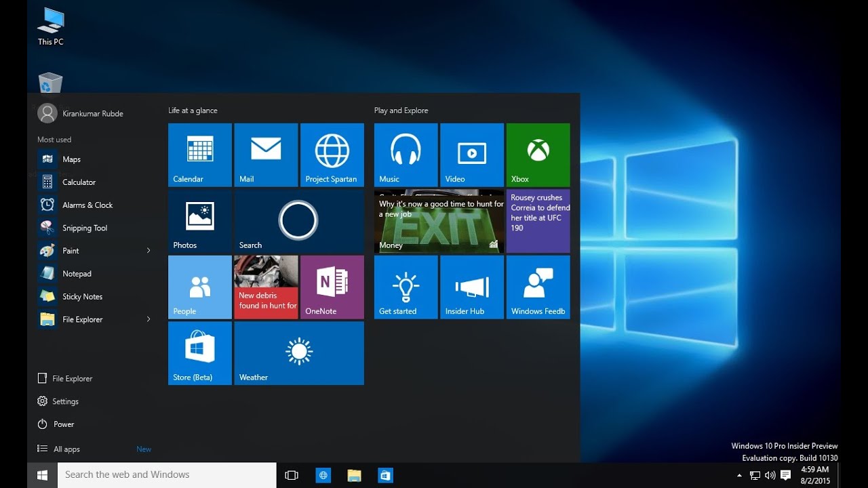Open Maps from Most used
This screenshot has width=868, height=488.
tap(95, 159)
